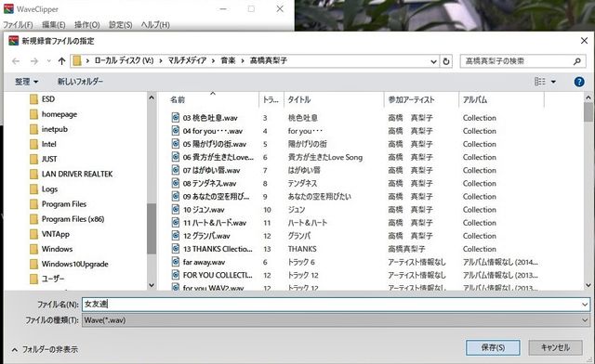Click 音楽 in the address path
Screen dimensions: 595x364
228,61
